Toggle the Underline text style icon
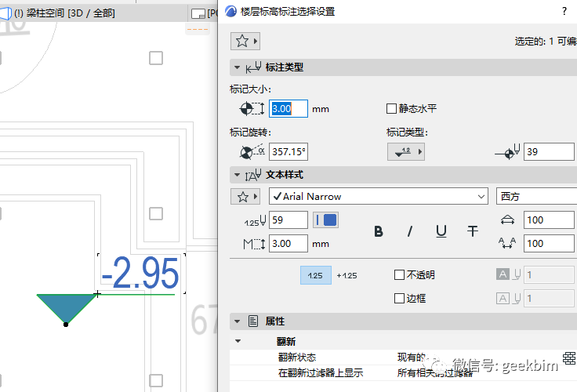 [x=441, y=231]
